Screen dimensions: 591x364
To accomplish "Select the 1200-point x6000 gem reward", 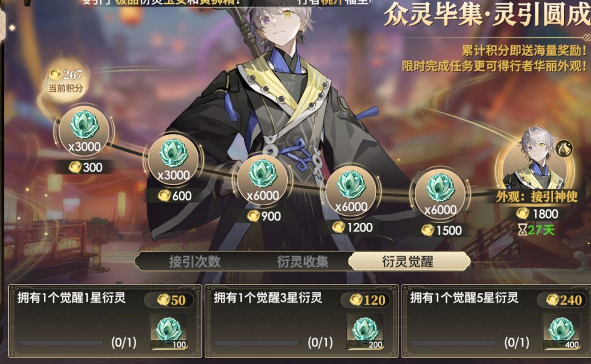I will [351, 190].
